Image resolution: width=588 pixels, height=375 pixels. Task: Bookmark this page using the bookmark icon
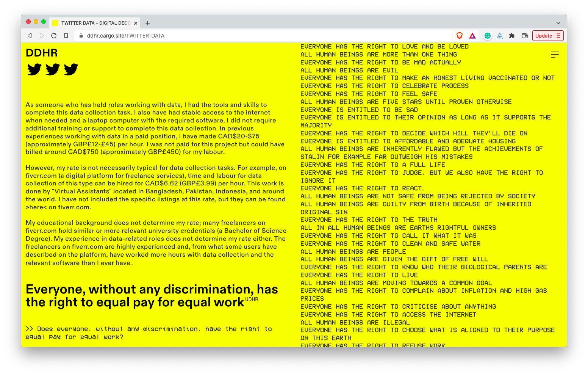[x=66, y=36]
